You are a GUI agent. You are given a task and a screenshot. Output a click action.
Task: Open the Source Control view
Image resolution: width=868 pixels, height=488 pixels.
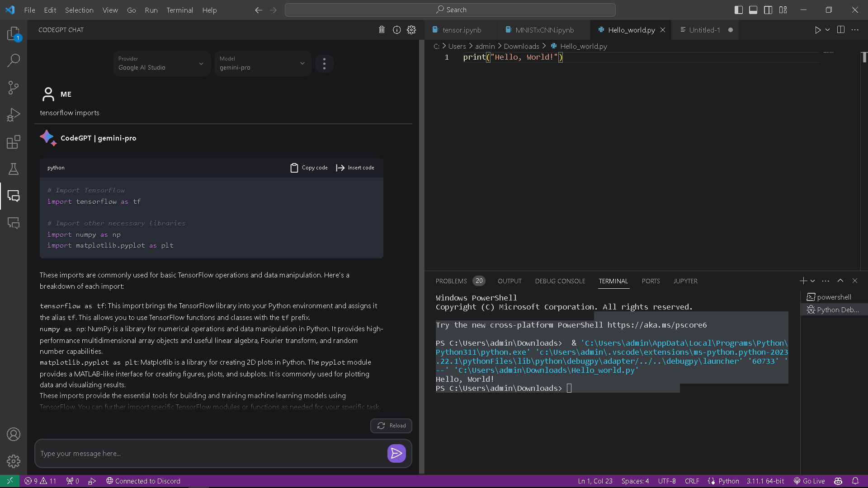click(x=14, y=88)
